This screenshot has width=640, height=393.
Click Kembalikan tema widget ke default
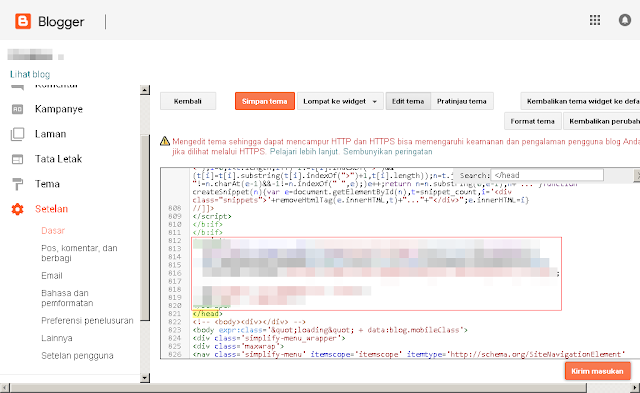[580, 101]
